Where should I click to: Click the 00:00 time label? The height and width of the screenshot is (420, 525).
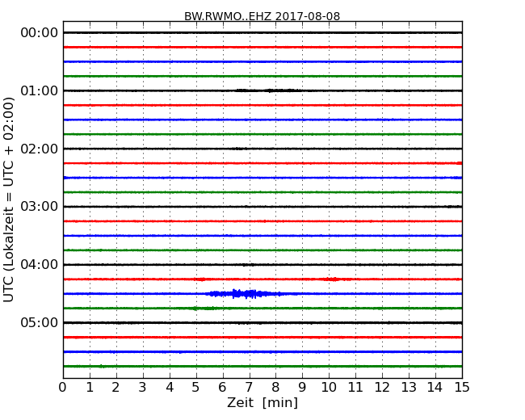(x=40, y=33)
